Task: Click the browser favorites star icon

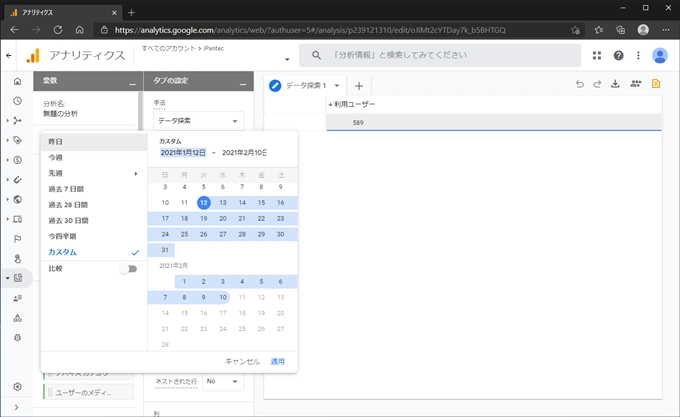Action: point(599,30)
